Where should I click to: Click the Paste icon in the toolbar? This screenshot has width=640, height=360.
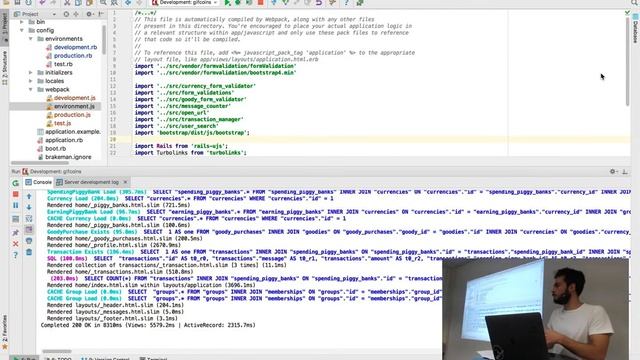click(x=89, y=3)
